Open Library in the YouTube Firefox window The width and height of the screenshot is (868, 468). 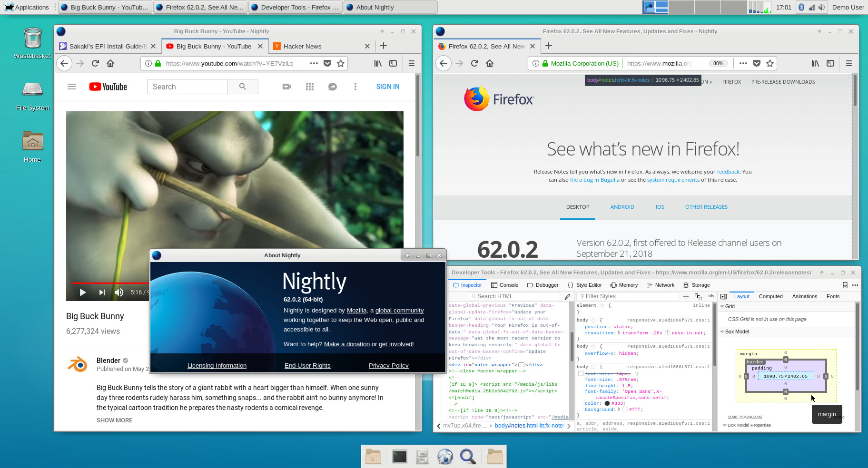coord(378,63)
